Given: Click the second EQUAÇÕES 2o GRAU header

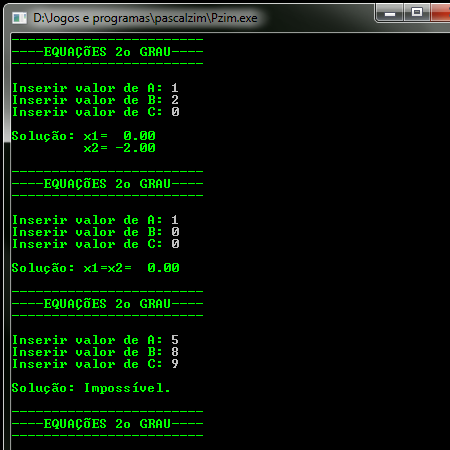Looking at the screenshot, I should (x=107, y=184).
